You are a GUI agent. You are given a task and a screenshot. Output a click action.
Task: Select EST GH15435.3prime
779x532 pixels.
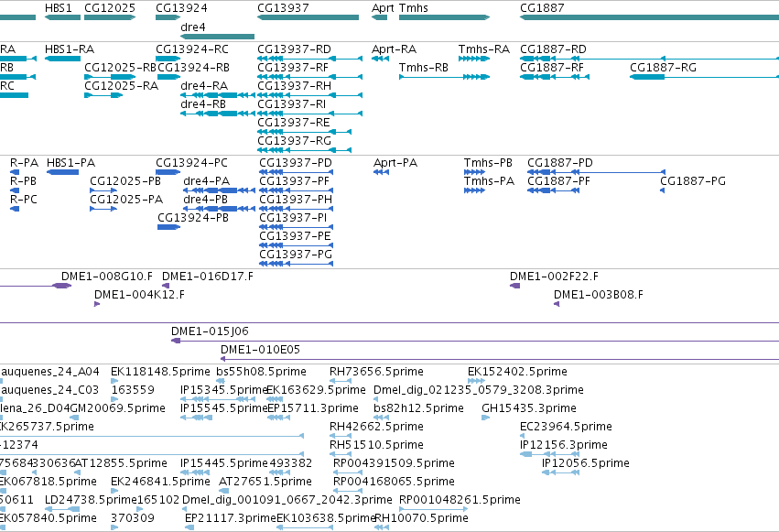click(486, 418)
